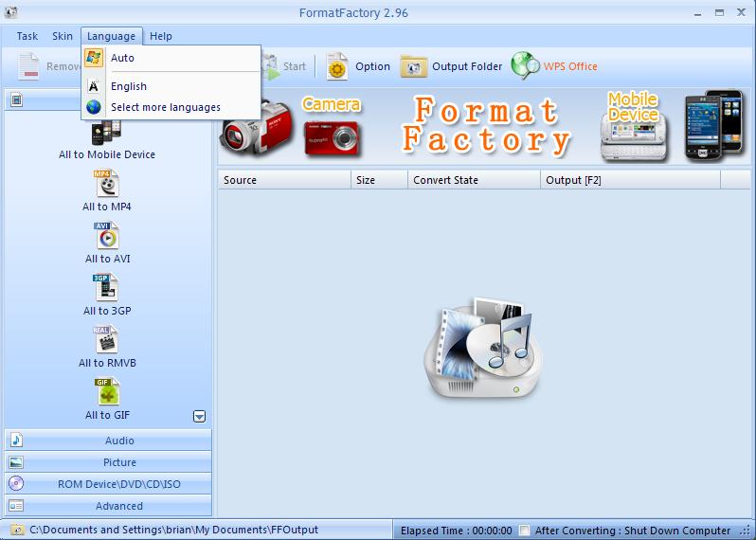
Task: Expand the ROM Device\DVD\CD\ISO panel
Action: pos(108,484)
